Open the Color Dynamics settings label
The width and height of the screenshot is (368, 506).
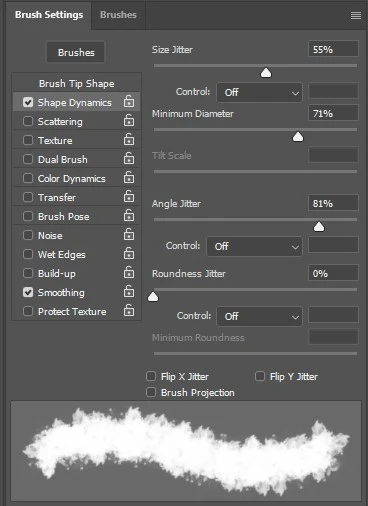coord(72,178)
